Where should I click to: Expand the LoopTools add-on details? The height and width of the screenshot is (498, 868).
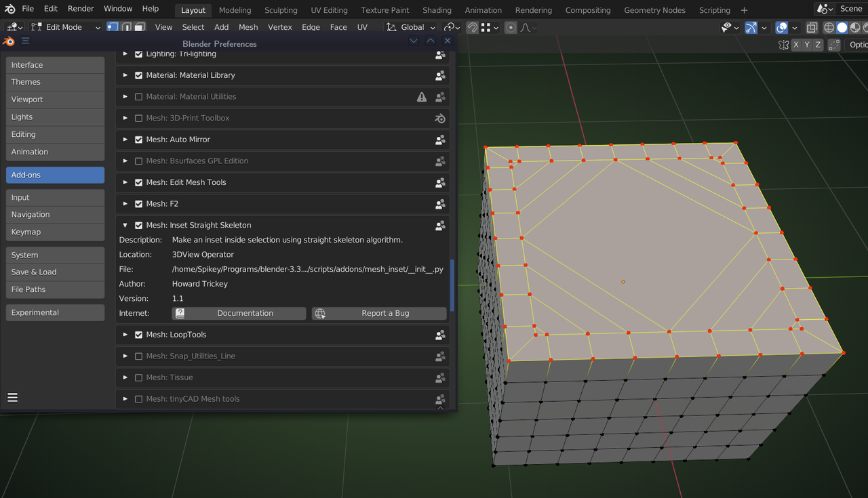[125, 335]
